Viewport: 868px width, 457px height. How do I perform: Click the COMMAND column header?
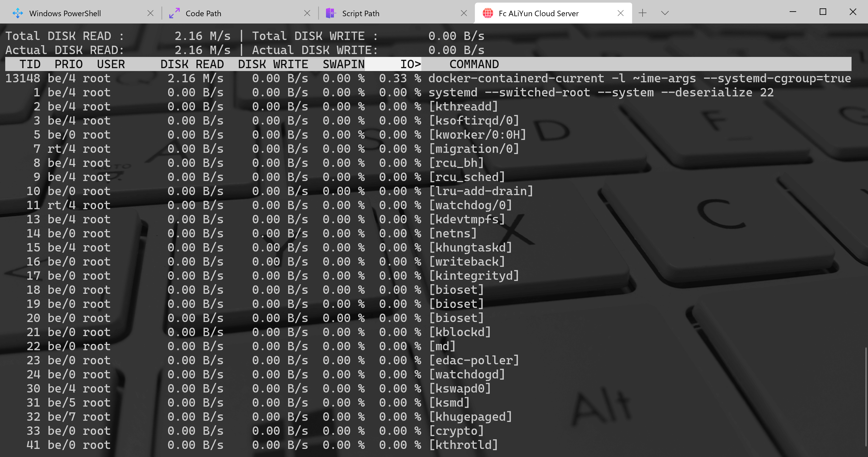click(x=474, y=64)
